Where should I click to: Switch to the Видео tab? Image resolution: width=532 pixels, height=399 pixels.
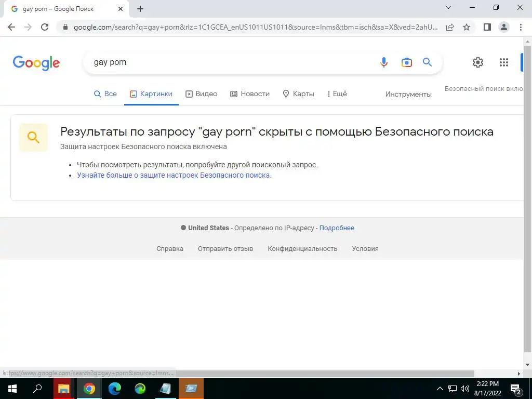tap(201, 94)
